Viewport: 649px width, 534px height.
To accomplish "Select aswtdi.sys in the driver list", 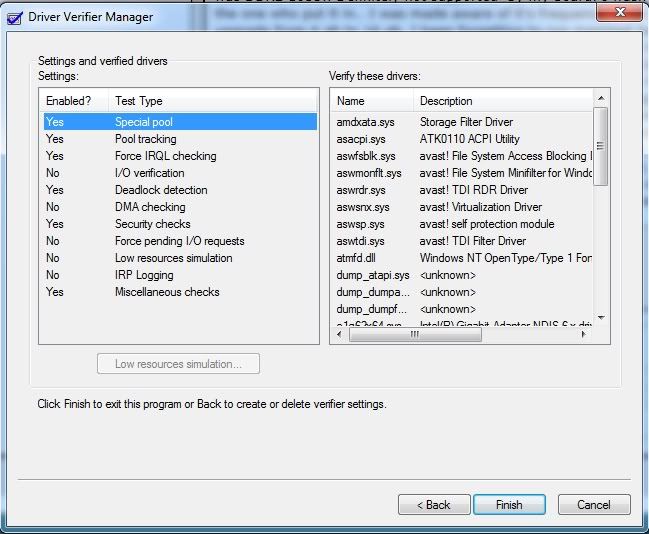I will pyautogui.click(x=361, y=241).
